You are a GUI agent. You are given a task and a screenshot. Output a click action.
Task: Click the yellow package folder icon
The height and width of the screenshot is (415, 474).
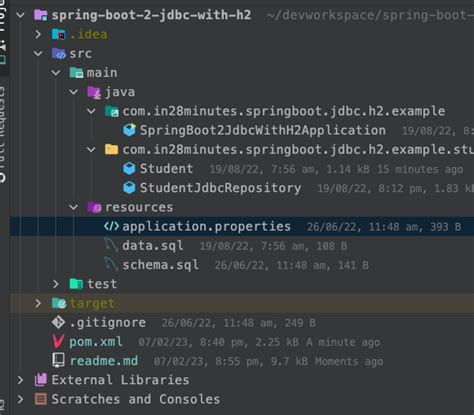click(x=111, y=149)
